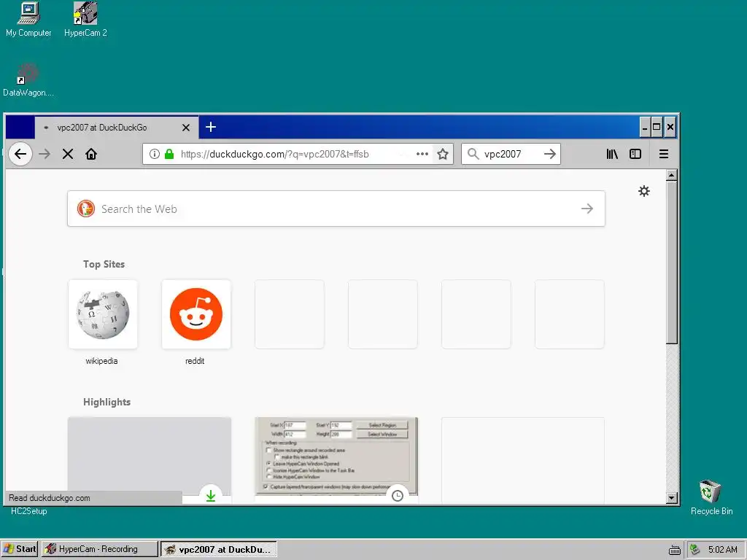Click the Highlights heading
Viewport: 747px width, 560px height.
(107, 402)
